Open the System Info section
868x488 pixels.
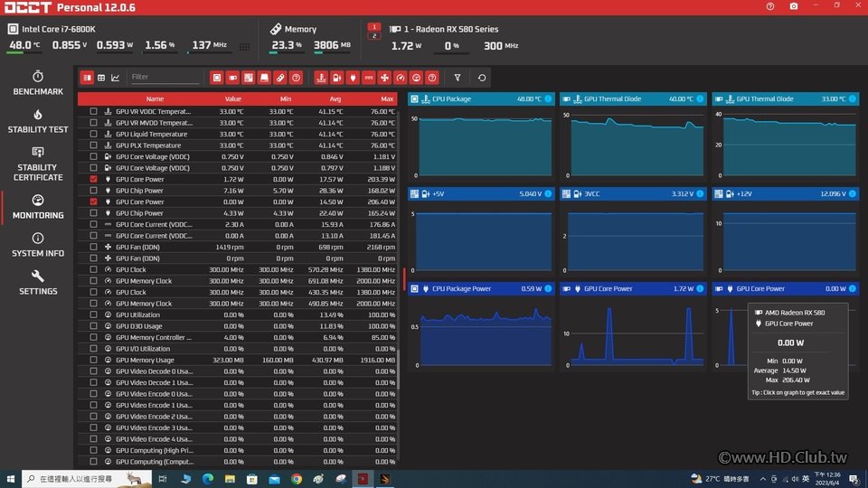point(38,245)
